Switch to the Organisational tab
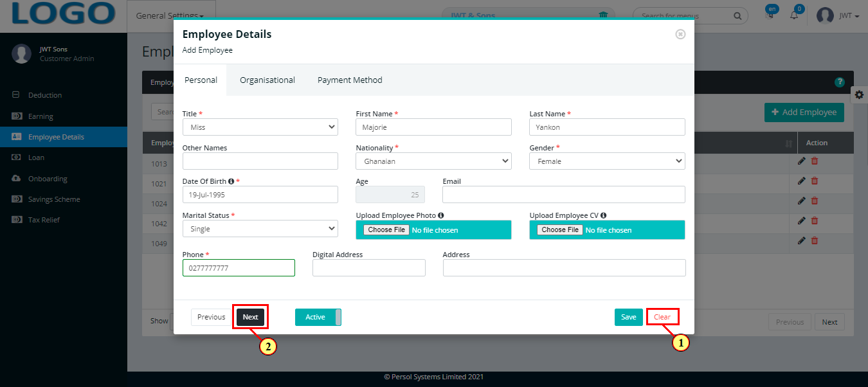 (x=267, y=80)
